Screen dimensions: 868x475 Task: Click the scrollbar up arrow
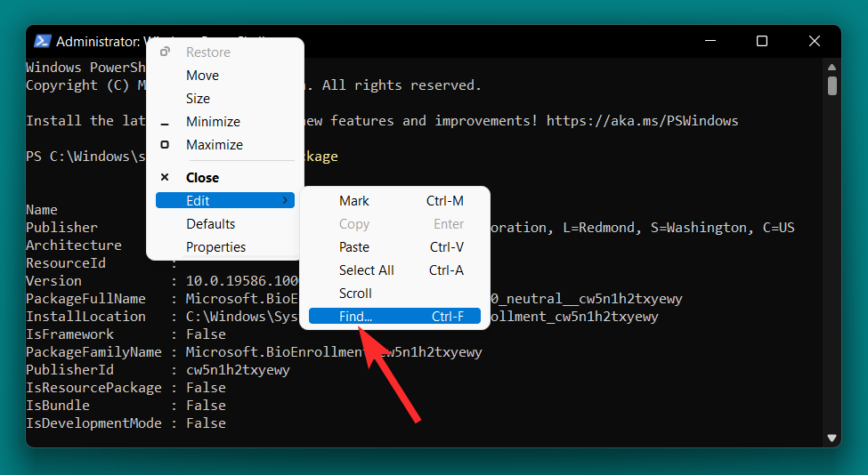(832, 67)
